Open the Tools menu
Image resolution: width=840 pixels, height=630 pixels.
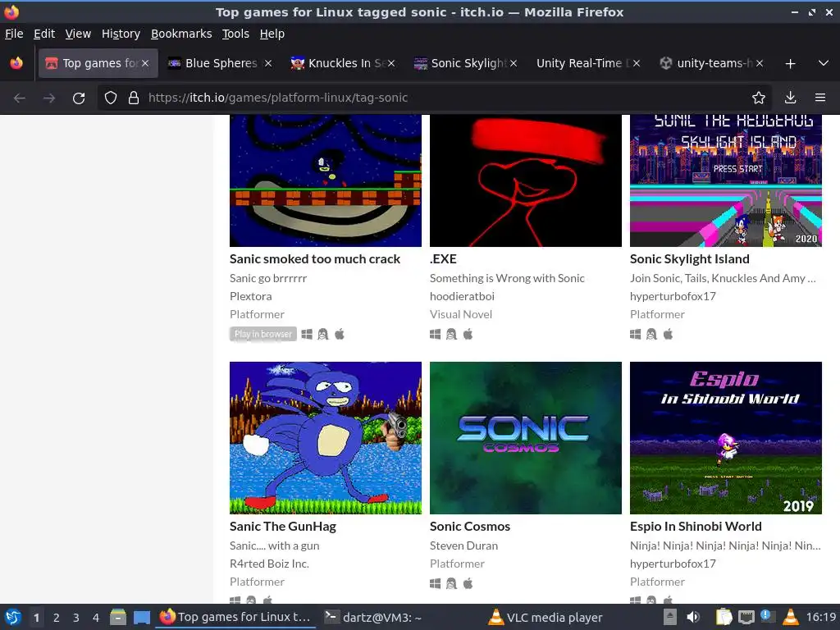[x=235, y=34]
